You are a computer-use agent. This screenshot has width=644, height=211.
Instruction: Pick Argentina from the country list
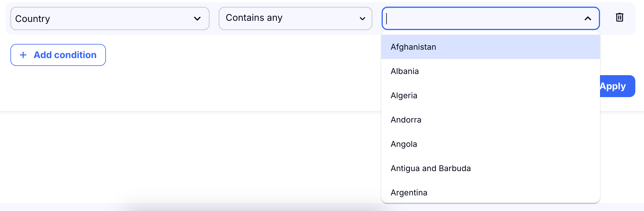click(x=409, y=193)
